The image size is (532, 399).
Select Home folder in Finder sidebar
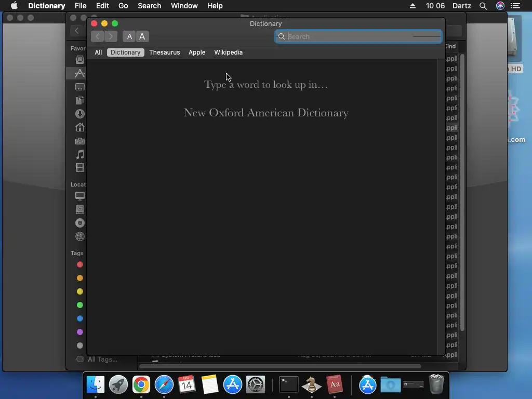click(x=79, y=127)
